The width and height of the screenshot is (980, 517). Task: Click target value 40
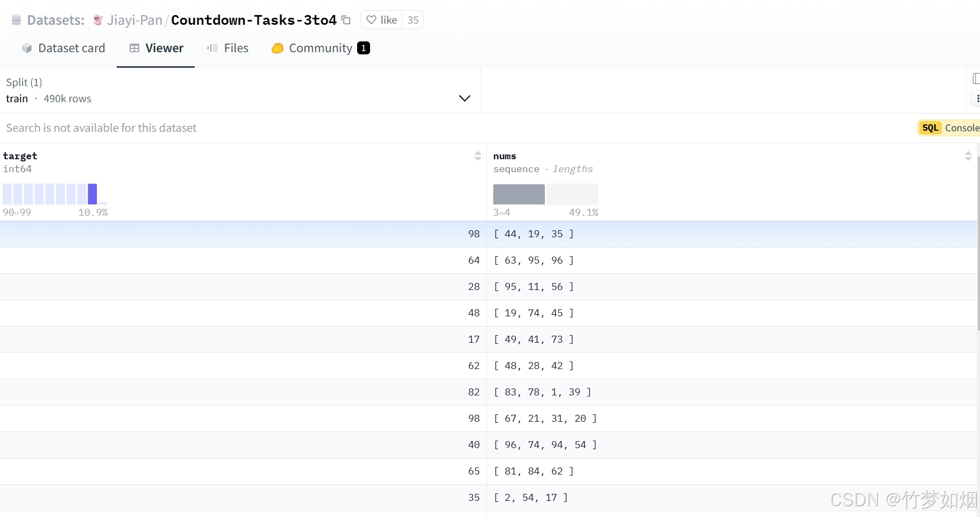(474, 445)
